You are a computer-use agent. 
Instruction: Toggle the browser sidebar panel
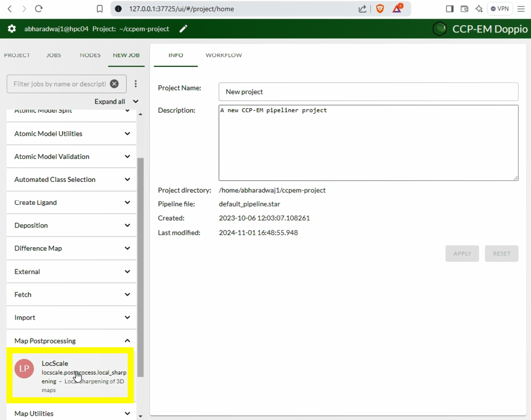coord(449,9)
